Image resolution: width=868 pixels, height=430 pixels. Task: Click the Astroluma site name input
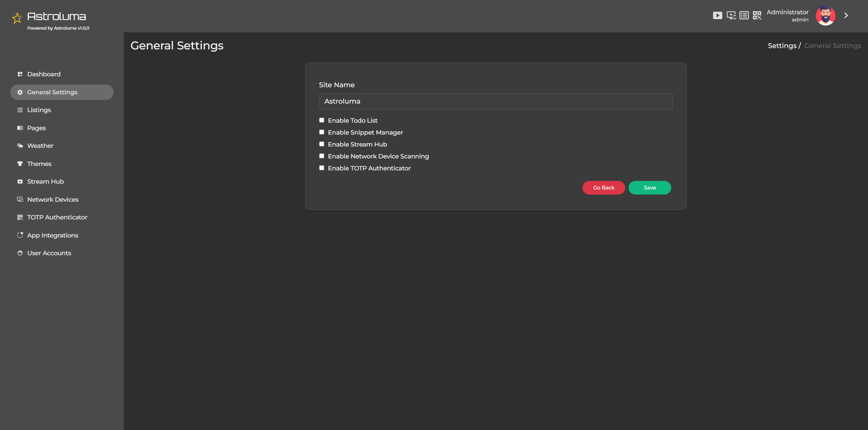496,101
